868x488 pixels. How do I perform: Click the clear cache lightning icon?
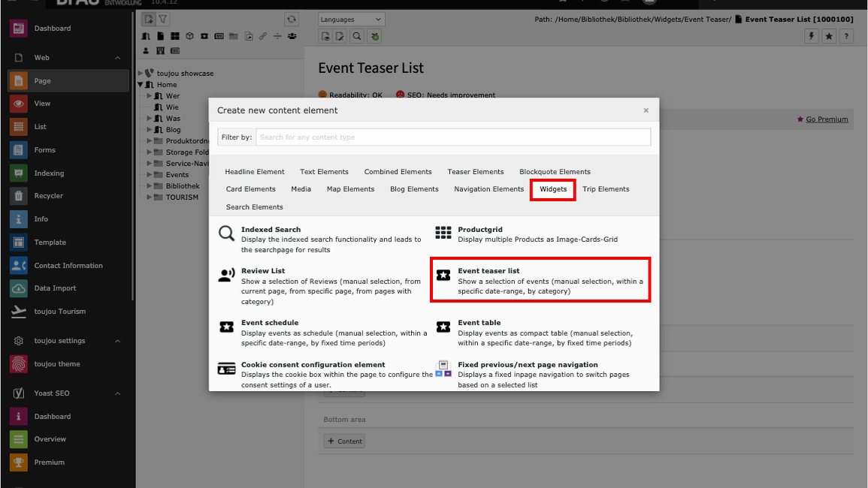(x=812, y=36)
